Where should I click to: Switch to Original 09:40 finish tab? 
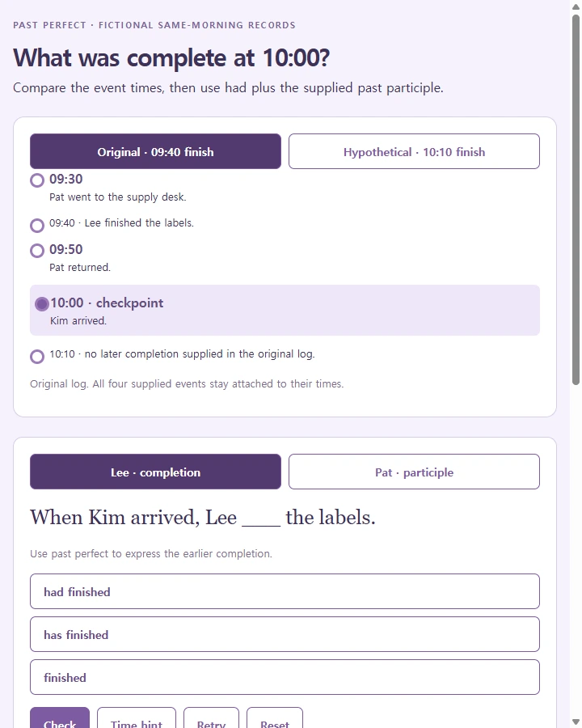155,151
